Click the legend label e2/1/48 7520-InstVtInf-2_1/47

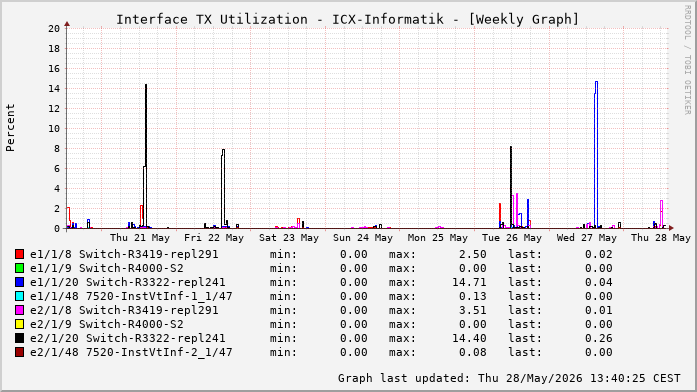(131, 352)
